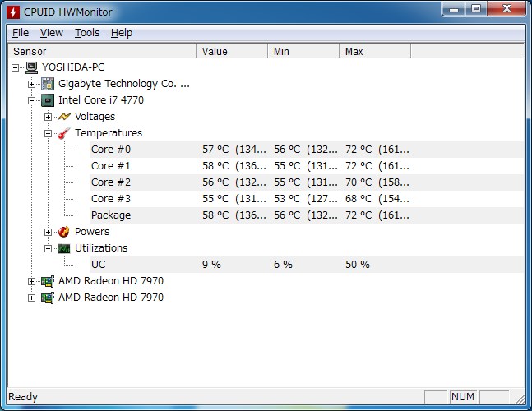Select the YOSHIDA-PC tree label
This screenshot has width=532, height=411.
(x=73, y=67)
